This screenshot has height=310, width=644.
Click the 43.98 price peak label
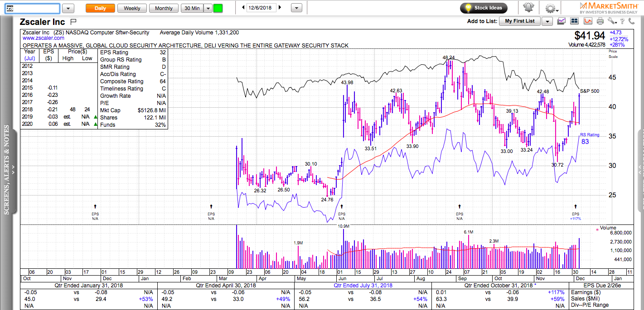pos(347,82)
